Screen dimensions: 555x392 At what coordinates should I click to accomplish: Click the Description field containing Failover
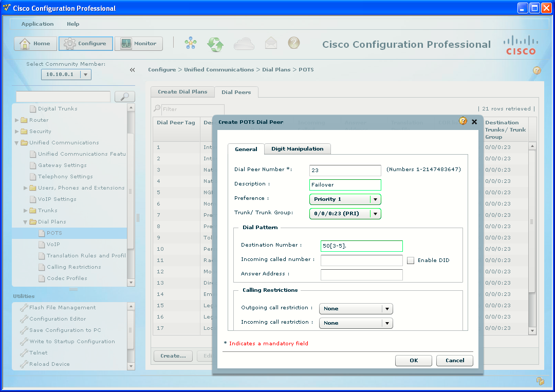coord(345,184)
